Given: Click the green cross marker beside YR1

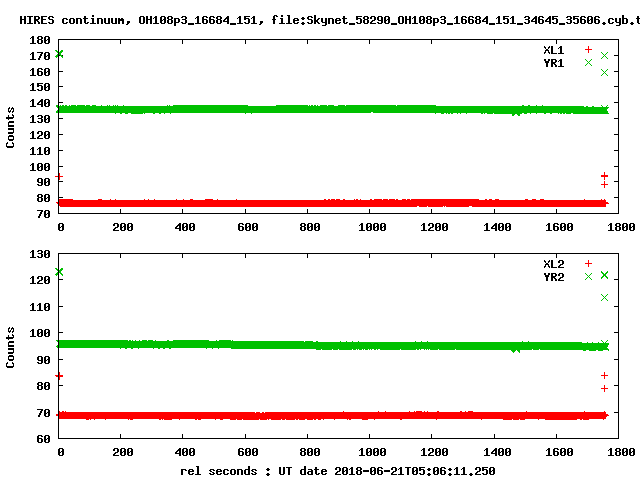Looking at the screenshot, I should 588,62.
